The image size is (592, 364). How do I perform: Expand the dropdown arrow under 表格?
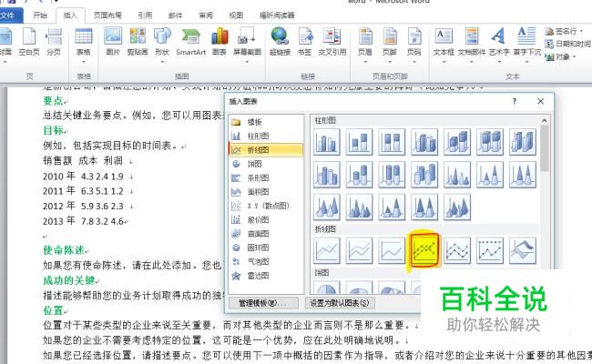(84, 62)
